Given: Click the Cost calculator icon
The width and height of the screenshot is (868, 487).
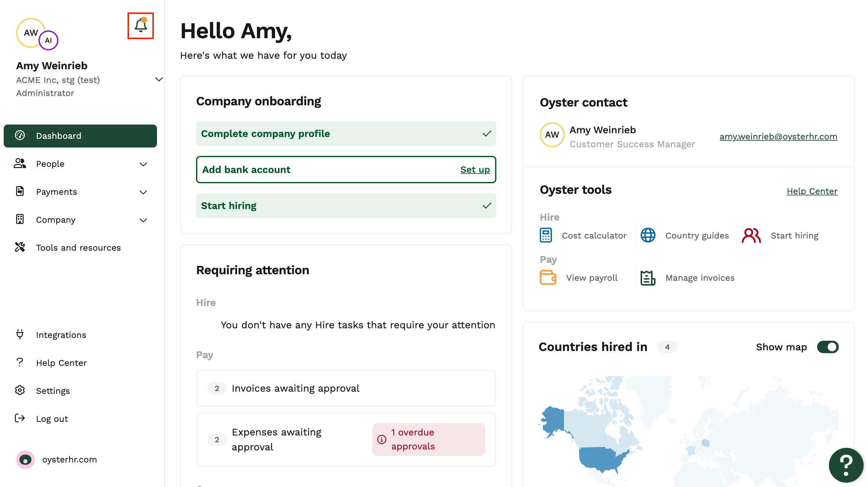Looking at the screenshot, I should coord(546,235).
